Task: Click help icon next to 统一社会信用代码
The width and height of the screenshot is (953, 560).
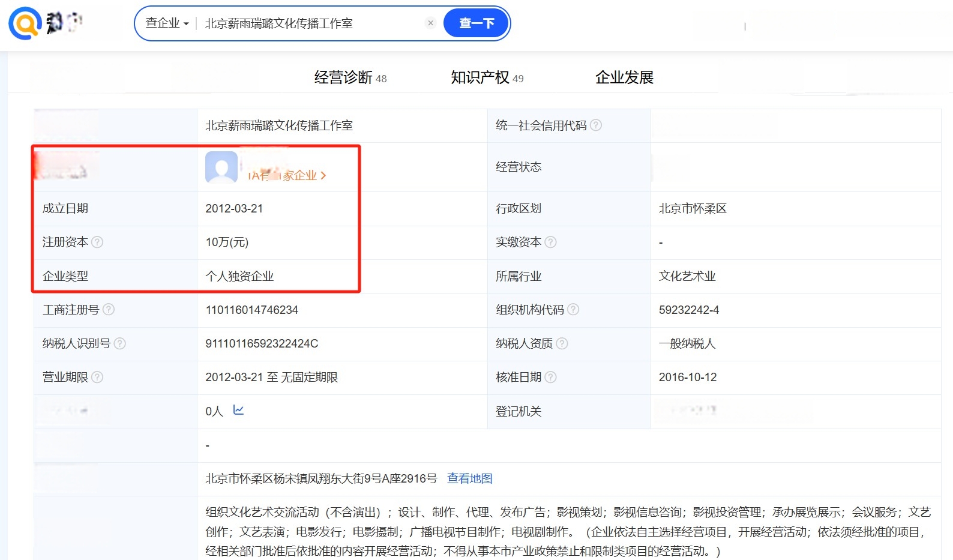Action: [x=596, y=125]
